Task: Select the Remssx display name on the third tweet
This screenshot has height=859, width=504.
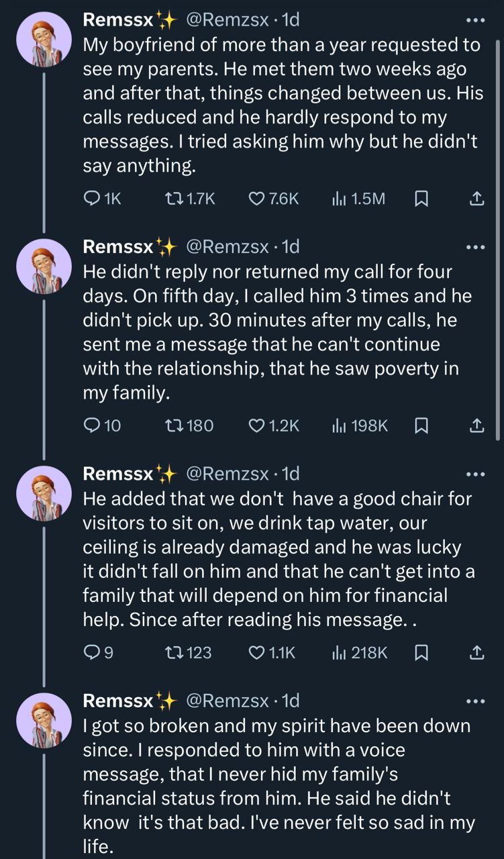Action: [x=116, y=474]
